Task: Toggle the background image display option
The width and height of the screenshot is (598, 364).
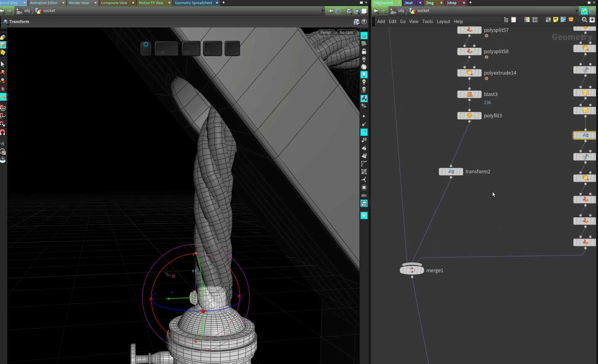Action: coord(364,204)
